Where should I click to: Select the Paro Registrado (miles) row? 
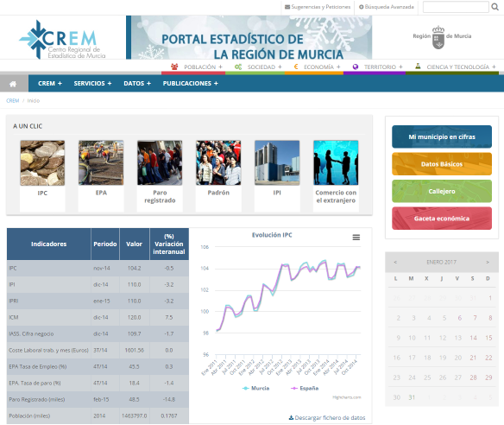coord(98,400)
